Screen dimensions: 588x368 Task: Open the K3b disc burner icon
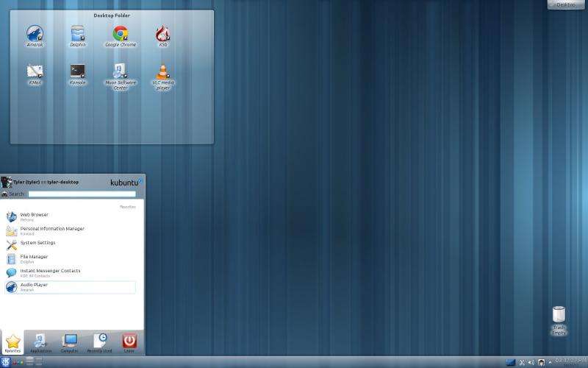pyautogui.click(x=162, y=35)
